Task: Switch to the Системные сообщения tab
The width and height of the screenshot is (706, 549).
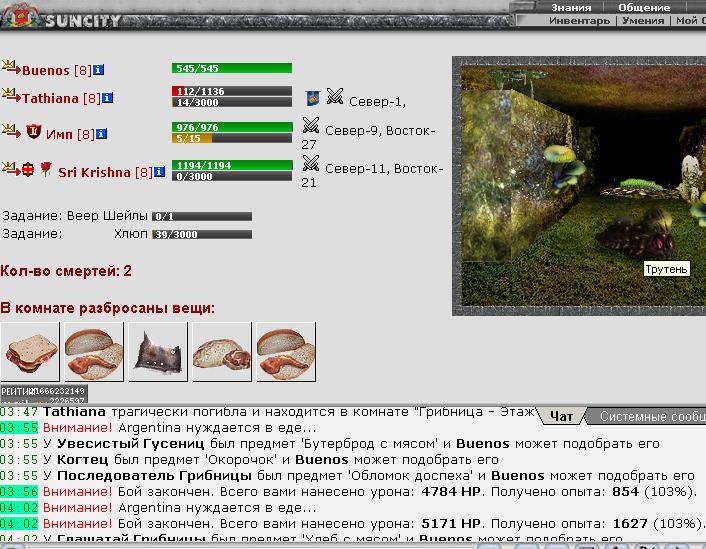Action: pyautogui.click(x=648, y=416)
